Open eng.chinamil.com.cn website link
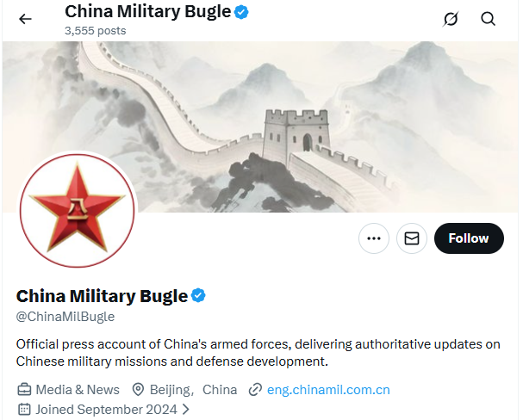Image resolution: width=523 pixels, height=420 pixels. pyautogui.click(x=328, y=389)
